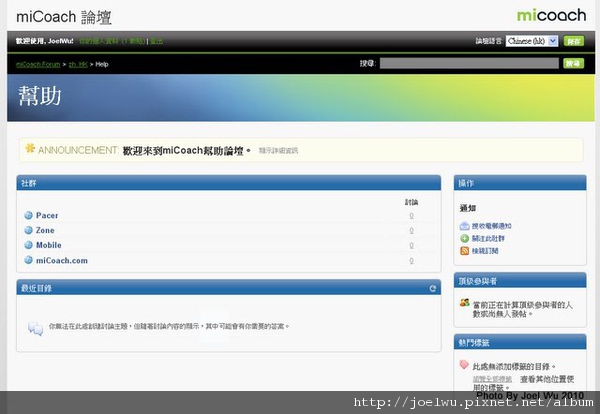
Task: Open the forum language dropdown
Action: tap(532, 41)
